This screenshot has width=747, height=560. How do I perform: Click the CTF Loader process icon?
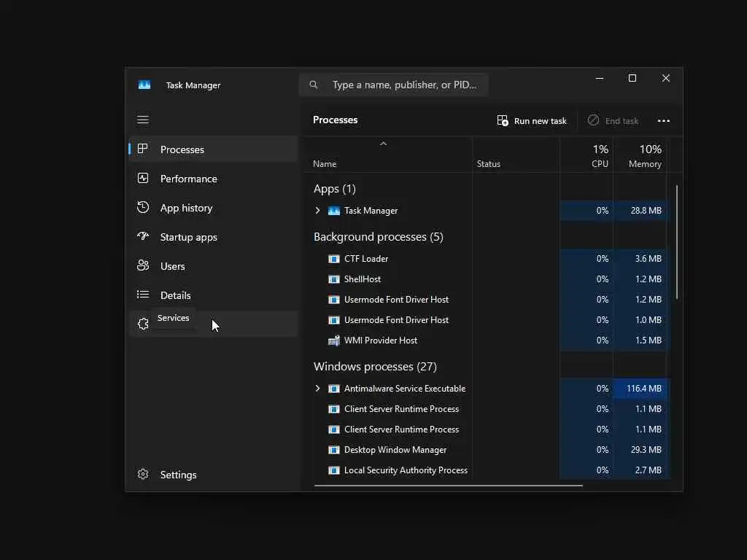point(334,259)
